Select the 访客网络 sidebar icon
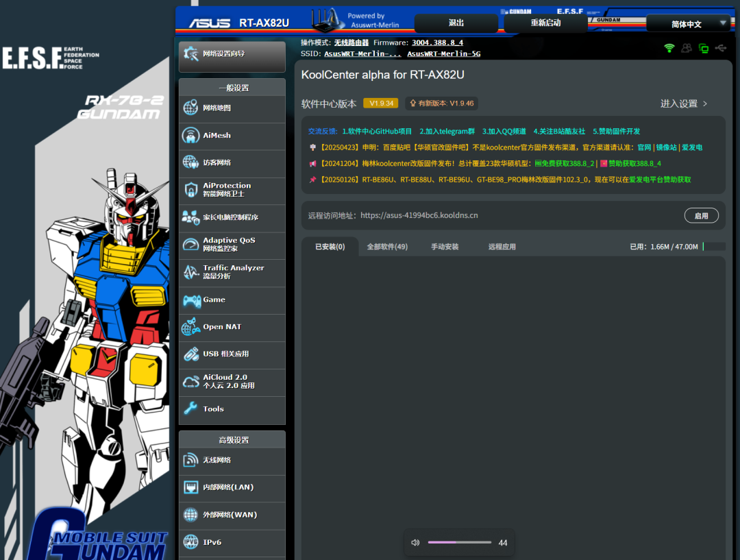The image size is (740, 560). coord(190,162)
